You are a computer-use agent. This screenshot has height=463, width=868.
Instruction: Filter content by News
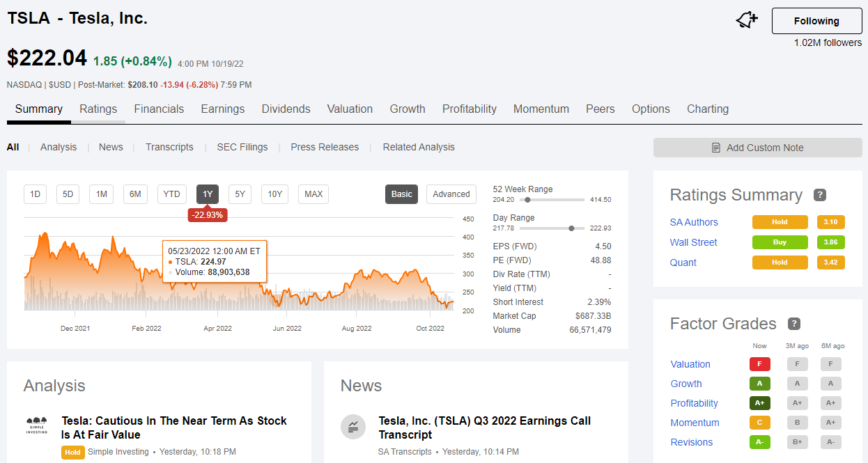pyautogui.click(x=111, y=147)
